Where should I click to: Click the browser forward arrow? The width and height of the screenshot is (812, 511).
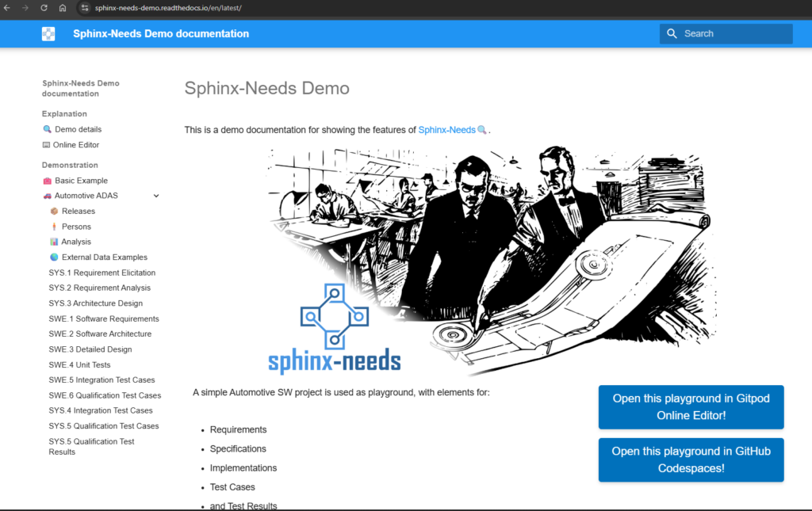click(25, 8)
